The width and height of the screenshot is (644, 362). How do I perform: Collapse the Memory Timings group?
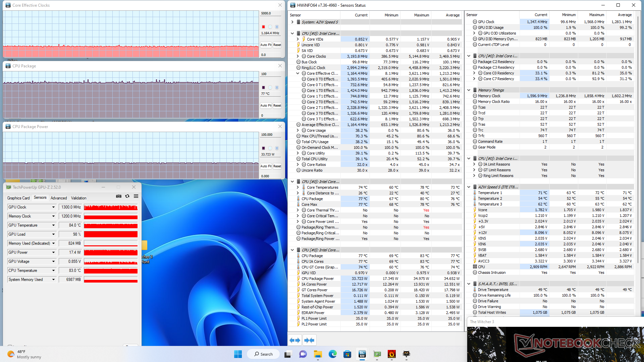(x=469, y=90)
